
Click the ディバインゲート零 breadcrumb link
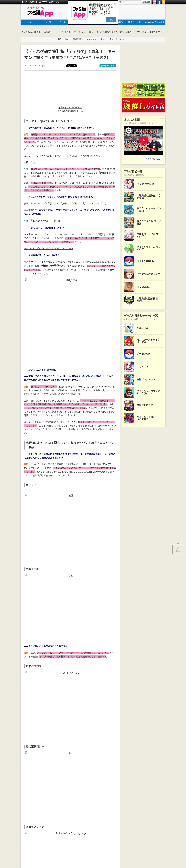83,32
